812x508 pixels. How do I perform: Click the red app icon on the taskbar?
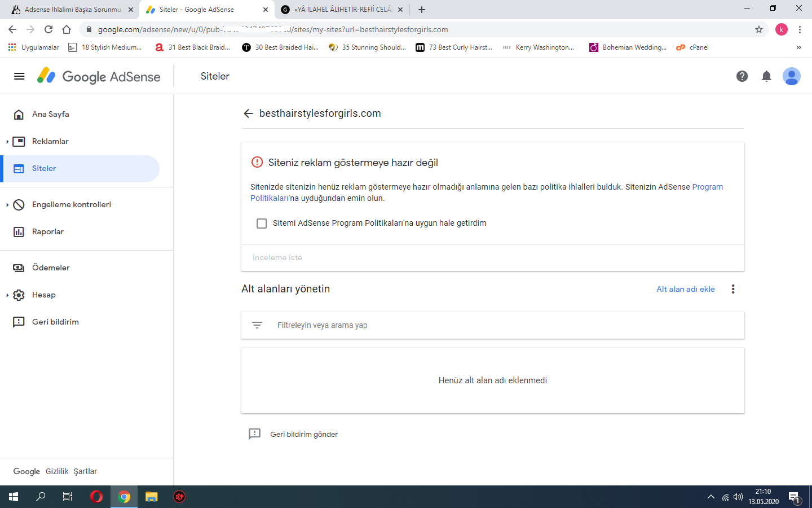pyautogui.click(x=179, y=497)
